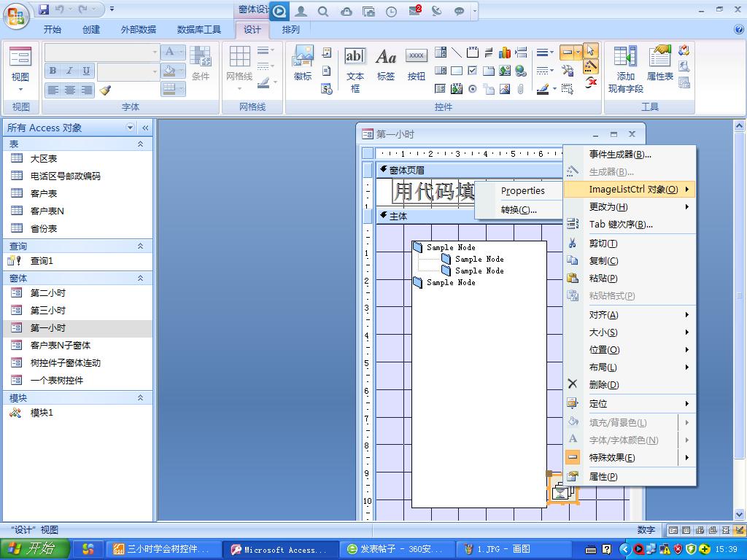Click the Logo (徽标) icon

pyautogui.click(x=302, y=64)
